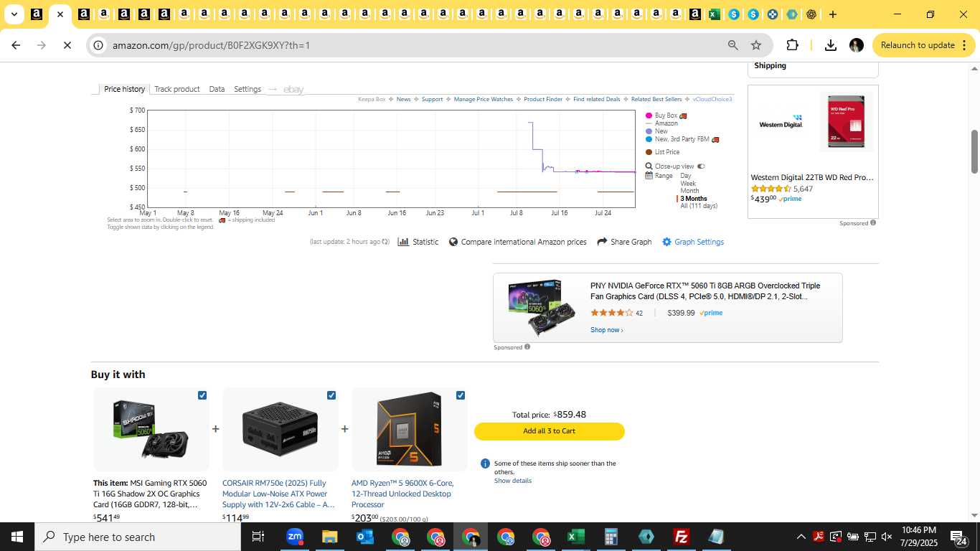The height and width of the screenshot is (551, 980).
Task: Open the Manage Price Watches link
Action: (x=484, y=100)
